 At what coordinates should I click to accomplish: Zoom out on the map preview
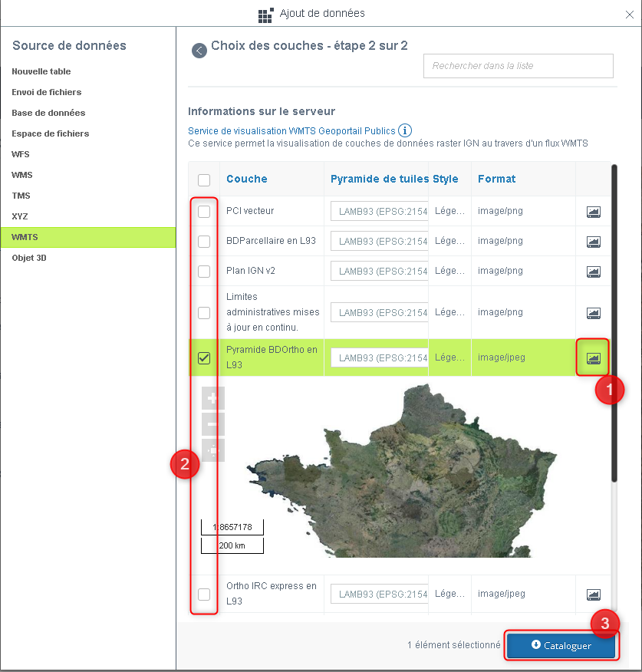click(x=212, y=423)
